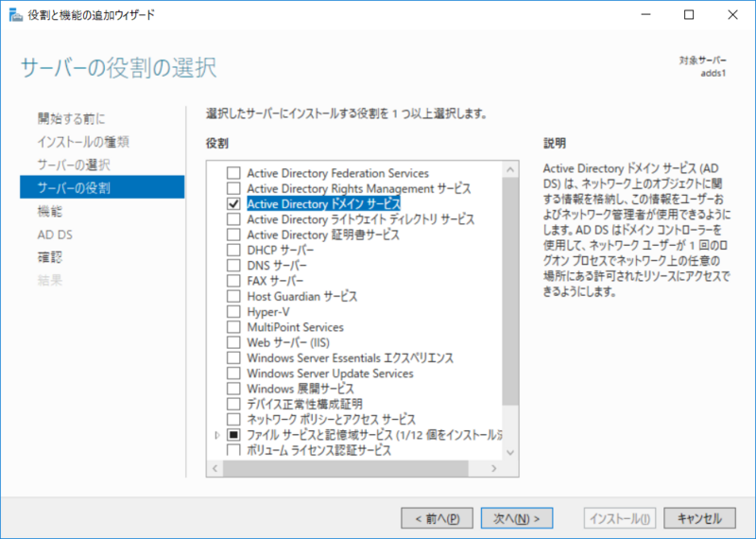This screenshot has width=756, height=539.
Task: Uncheck Active Directory ドメイン サービス checkbox
Action: 233,203
